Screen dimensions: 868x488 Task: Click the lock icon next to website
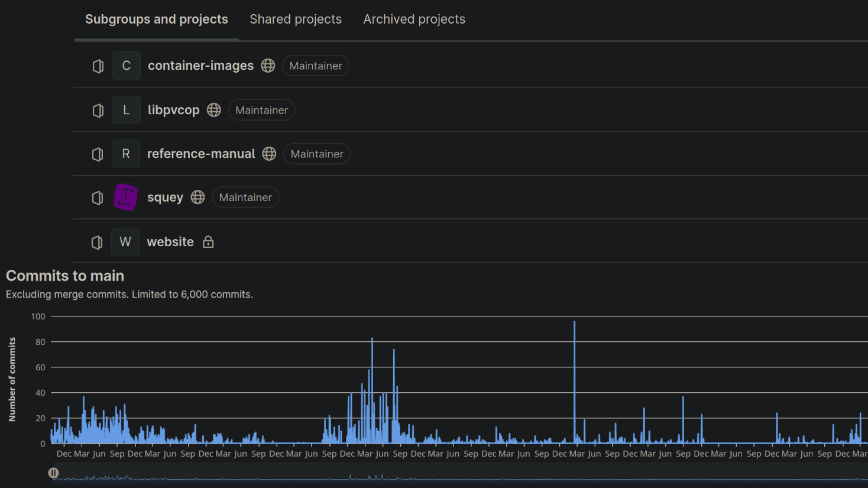click(208, 242)
